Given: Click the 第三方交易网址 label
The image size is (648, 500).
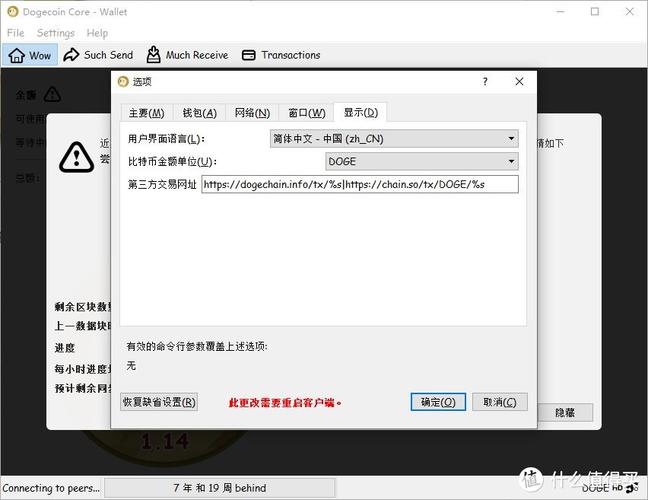Looking at the screenshot, I should [x=162, y=184].
